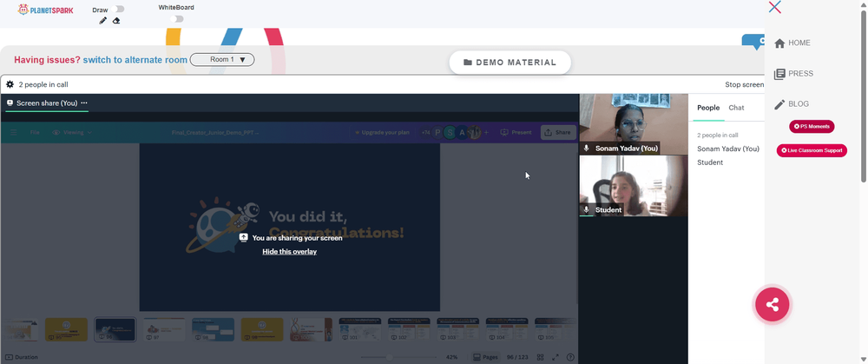This screenshot has height=364, width=868.
Task: Expand the Room 1 dropdown
Action: [x=222, y=59]
